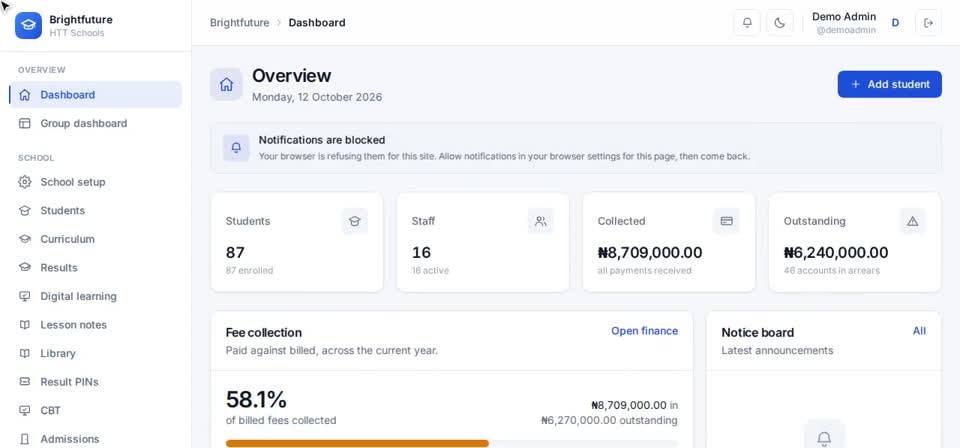Click the Dashboard breadcrumb label
Viewport: 960px width, 448px height.
click(x=317, y=23)
